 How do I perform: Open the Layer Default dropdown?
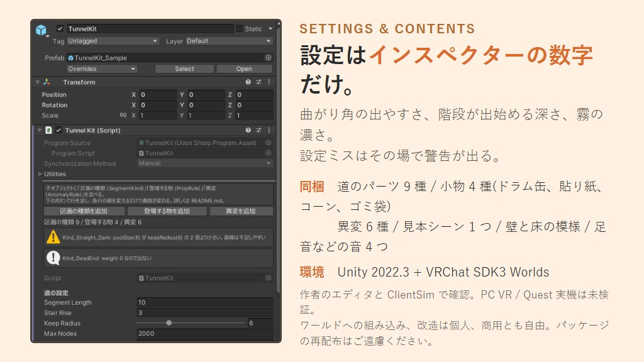[229, 41]
